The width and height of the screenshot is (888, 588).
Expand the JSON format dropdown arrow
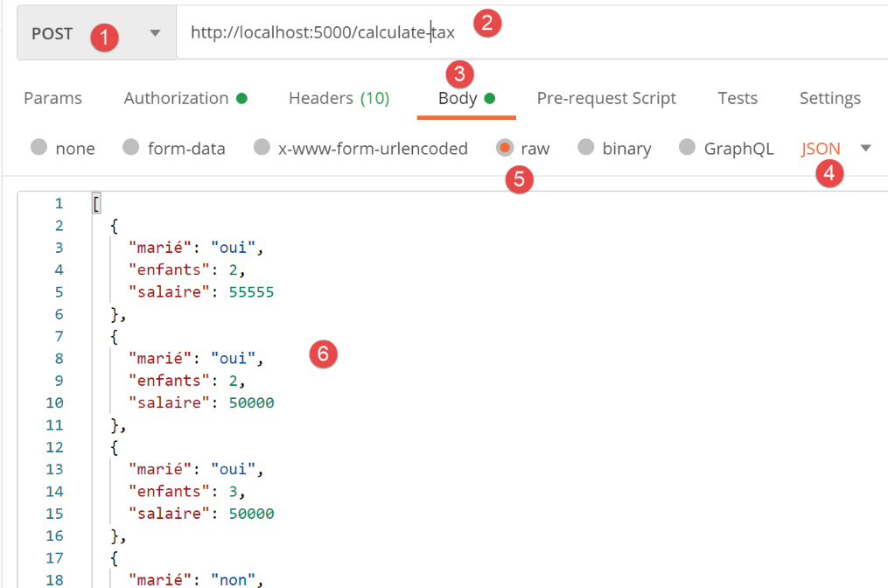point(865,148)
